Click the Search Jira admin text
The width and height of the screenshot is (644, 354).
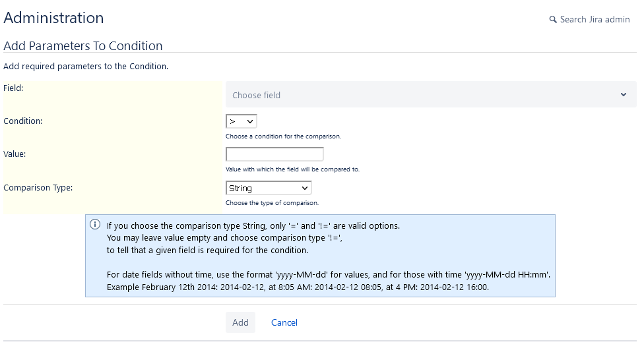595,20
